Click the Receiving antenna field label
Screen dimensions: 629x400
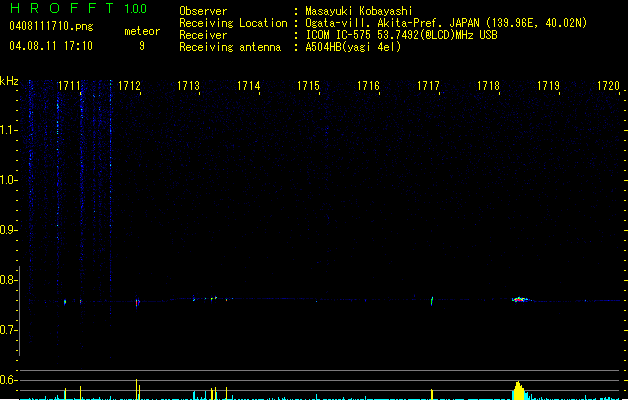click(230, 47)
